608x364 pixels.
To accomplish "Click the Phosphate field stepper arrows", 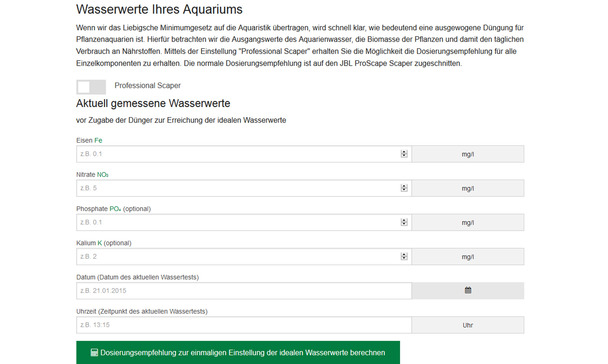I will tap(404, 222).
